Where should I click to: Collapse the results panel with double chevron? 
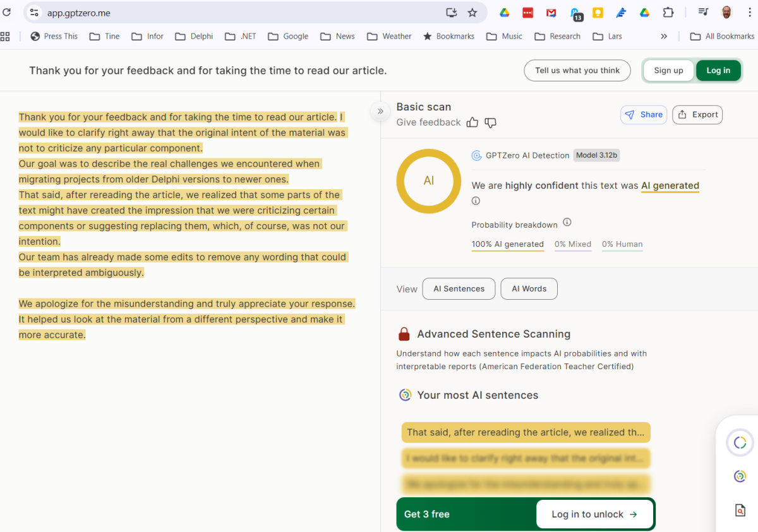pos(380,111)
